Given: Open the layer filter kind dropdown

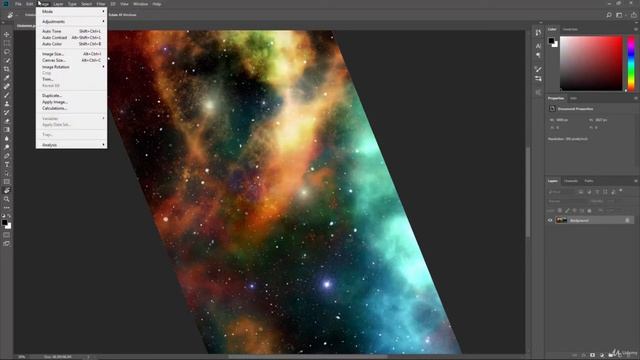Looking at the screenshot, I should click(x=561, y=192).
